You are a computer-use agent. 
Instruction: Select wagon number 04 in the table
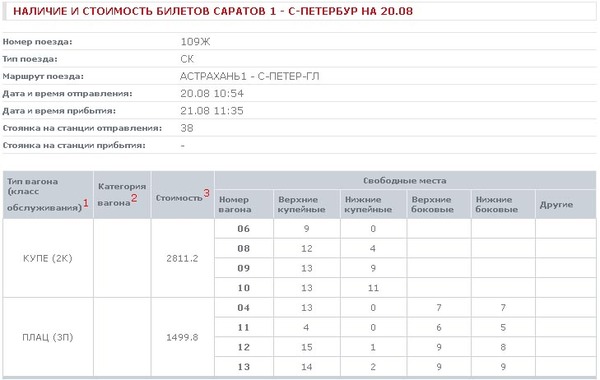243,308
